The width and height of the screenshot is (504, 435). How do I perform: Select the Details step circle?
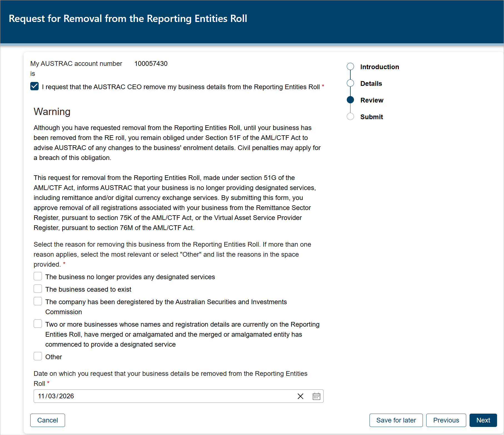pyautogui.click(x=350, y=83)
